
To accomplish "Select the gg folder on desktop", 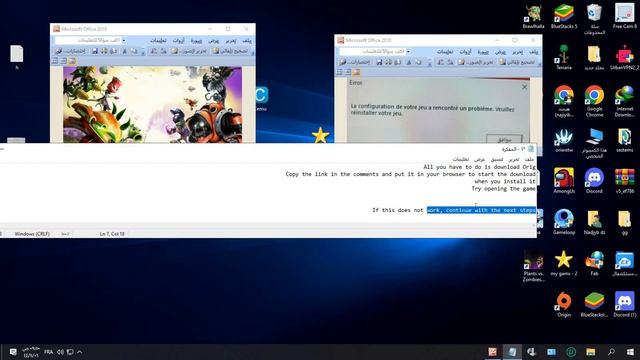I will (x=624, y=222).
